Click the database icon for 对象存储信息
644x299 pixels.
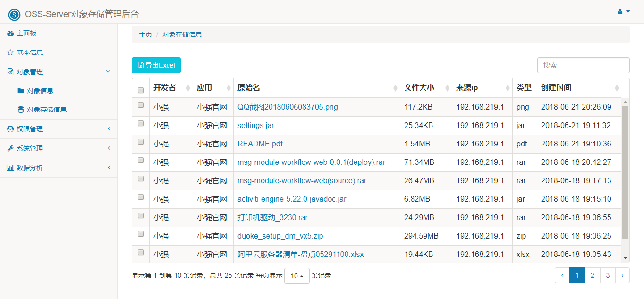click(x=21, y=110)
